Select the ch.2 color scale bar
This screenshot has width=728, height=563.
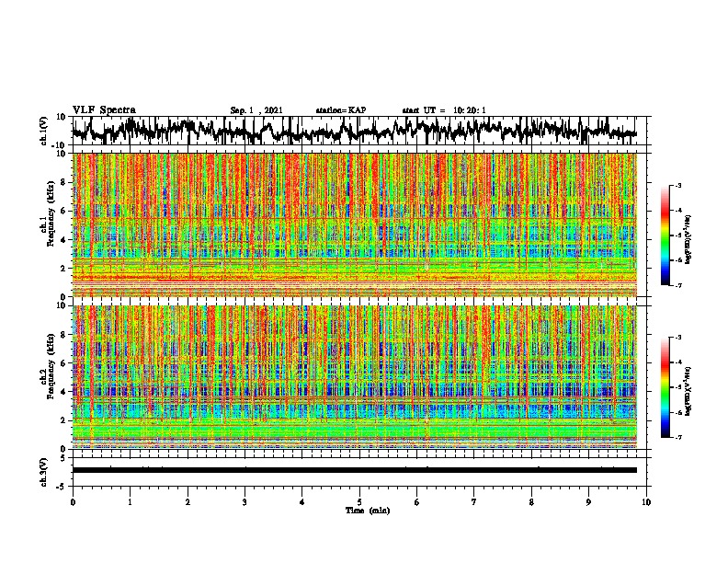[x=665, y=387]
